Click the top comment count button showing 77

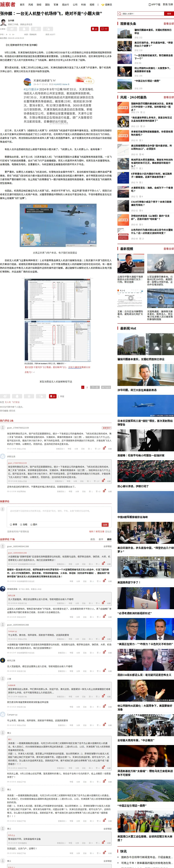point(104,29)
